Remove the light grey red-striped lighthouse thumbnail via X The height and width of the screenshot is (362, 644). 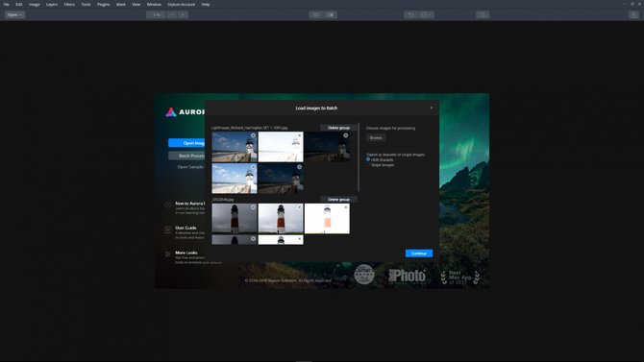coord(299,207)
